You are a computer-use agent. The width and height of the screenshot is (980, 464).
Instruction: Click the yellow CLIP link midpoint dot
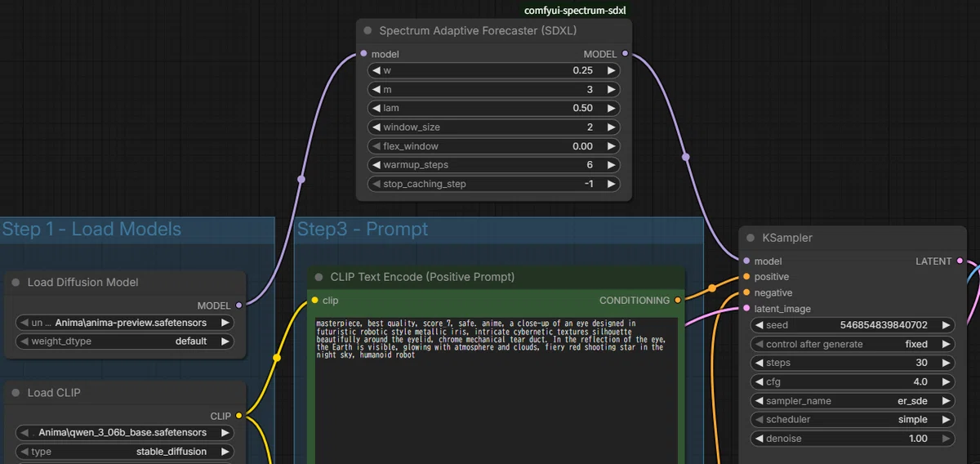tap(276, 358)
